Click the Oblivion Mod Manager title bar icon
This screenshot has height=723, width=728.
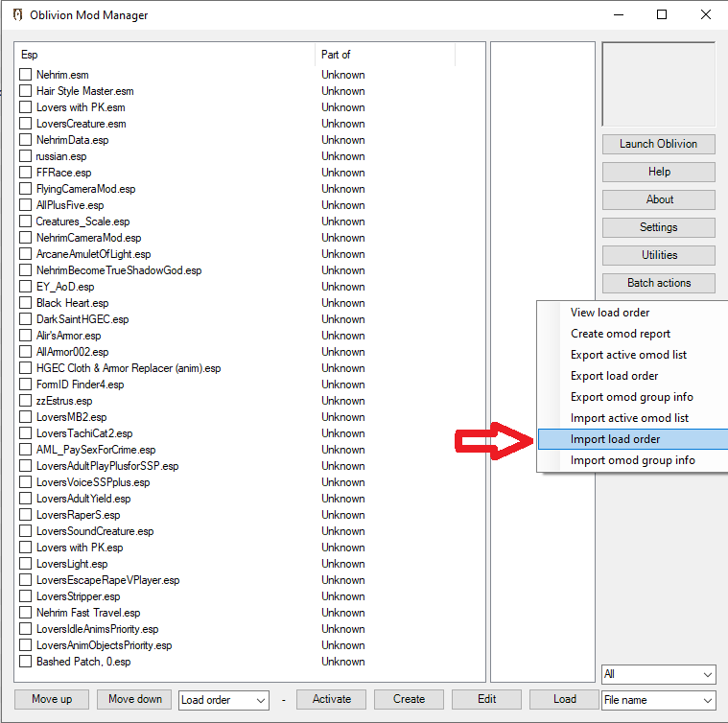pos(17,15)
